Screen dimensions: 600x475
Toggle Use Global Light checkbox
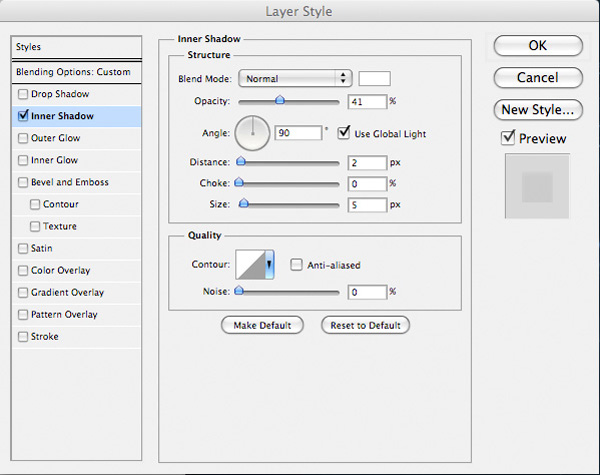344,133
